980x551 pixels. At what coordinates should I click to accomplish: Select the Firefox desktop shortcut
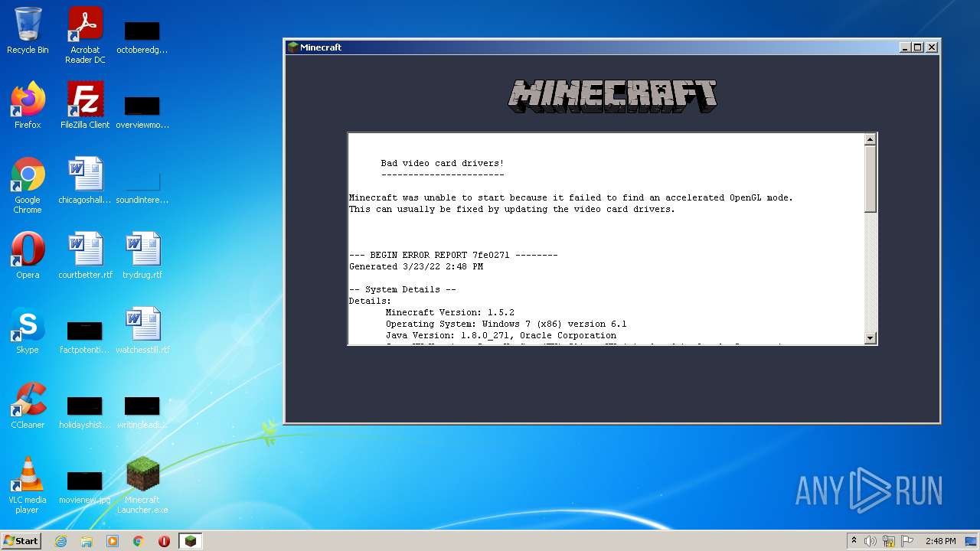[x=28, y=106]
